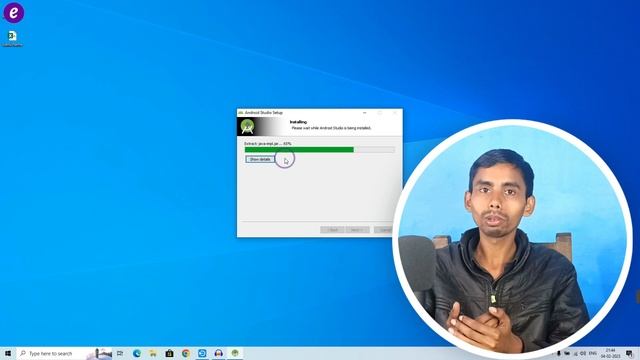Click the purple 'e' logo icon on the desktop
The image size is (640, 360).
[13, 12]
